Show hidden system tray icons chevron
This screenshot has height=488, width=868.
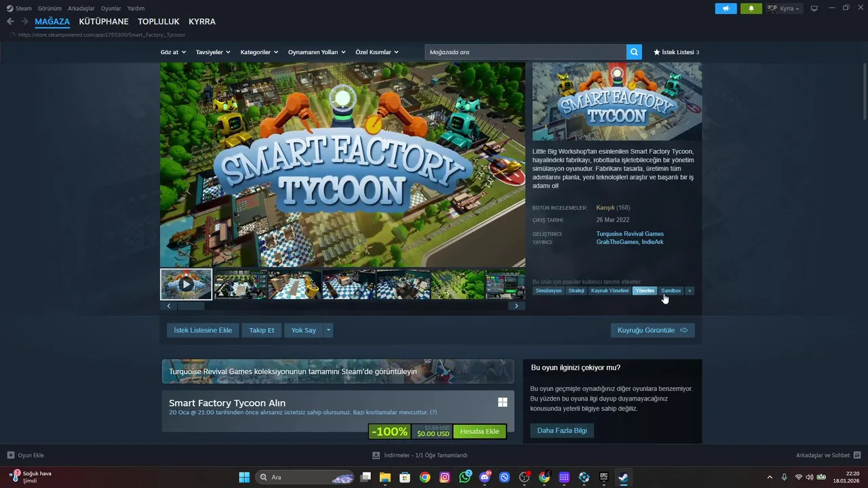tap(769, 477)
